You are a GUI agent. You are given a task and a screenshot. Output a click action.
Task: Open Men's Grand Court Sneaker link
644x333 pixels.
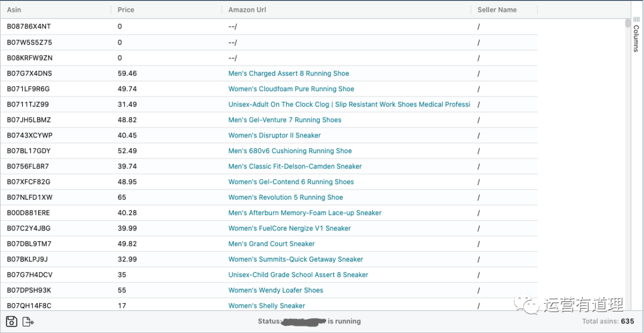coord(271,244)
